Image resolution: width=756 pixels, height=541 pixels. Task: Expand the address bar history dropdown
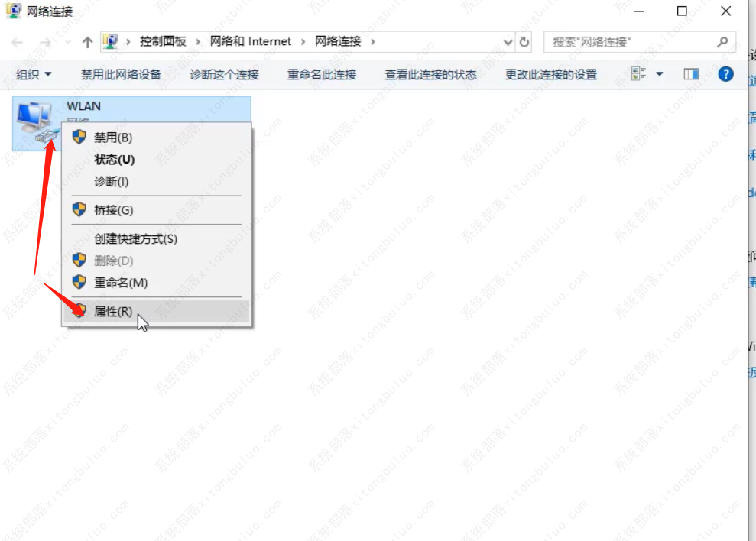point(508,42)
